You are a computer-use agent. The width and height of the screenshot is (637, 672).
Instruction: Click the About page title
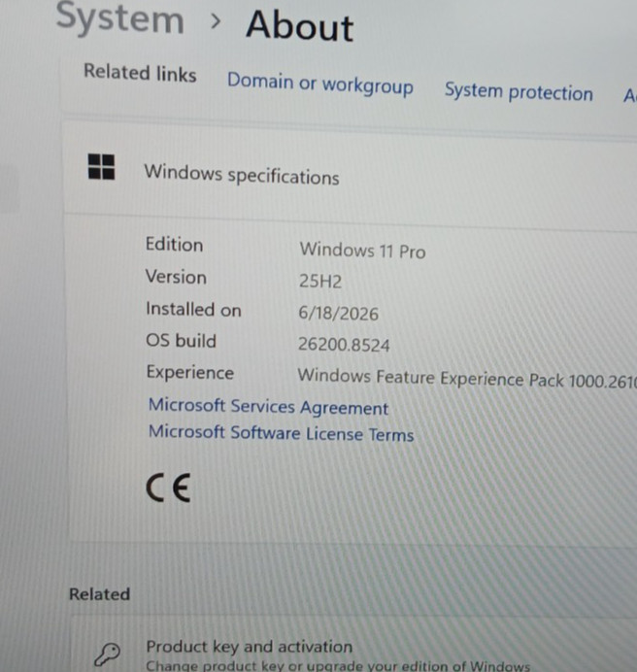(x=300, y=26)
